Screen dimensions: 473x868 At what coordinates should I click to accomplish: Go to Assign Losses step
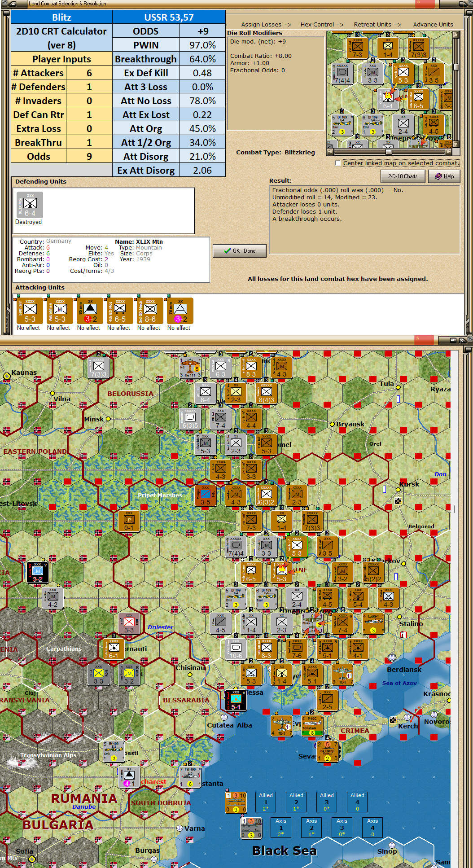click(266, 24)
